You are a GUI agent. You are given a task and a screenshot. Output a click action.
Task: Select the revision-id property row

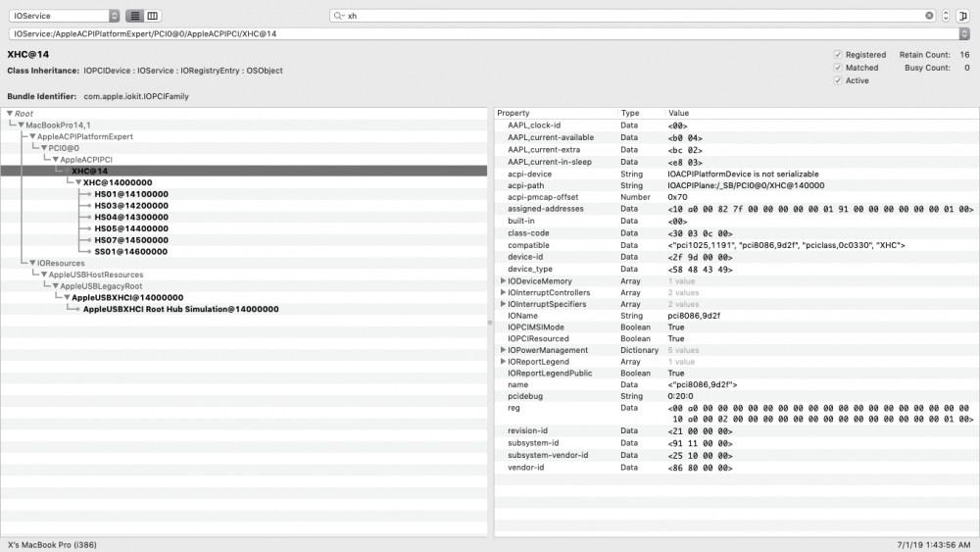[736, 430]
